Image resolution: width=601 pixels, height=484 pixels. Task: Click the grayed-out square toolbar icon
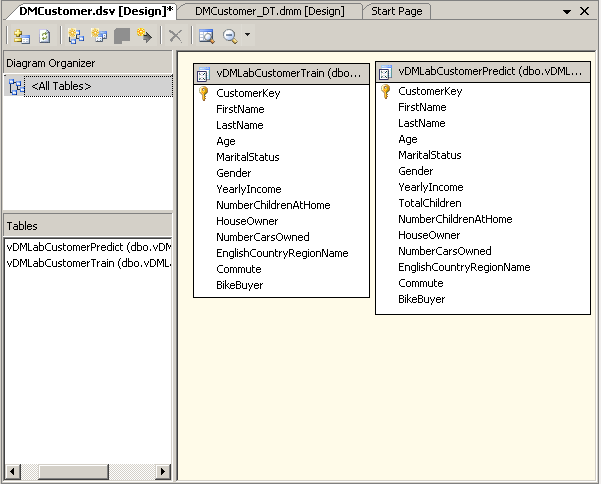[122, 36]
